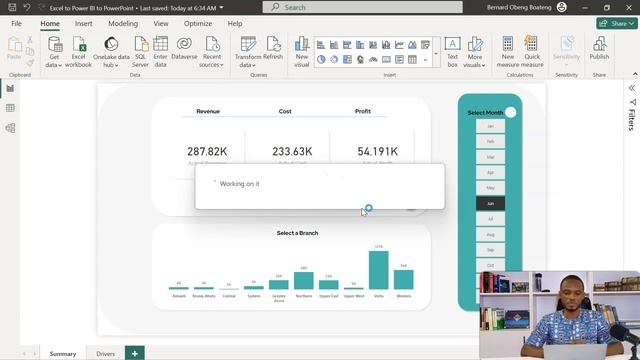Switch to Report view in left sidebar
Screen dimensions: 640x360
tap(10, 89)
